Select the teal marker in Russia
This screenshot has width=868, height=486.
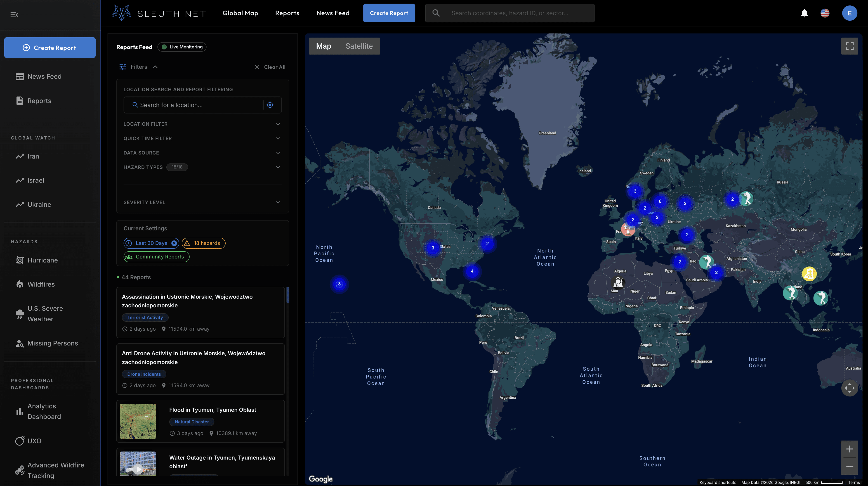pos(746,199)
